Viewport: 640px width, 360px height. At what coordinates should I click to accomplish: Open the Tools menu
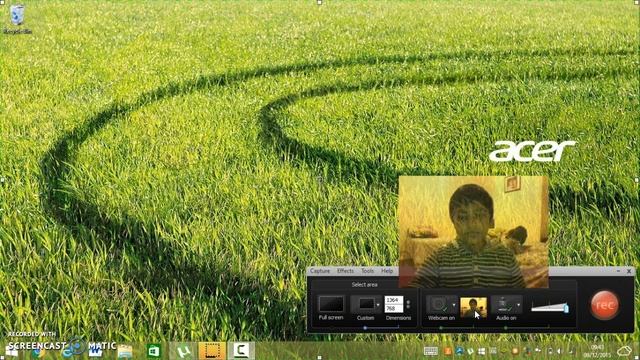click(367, 271)
